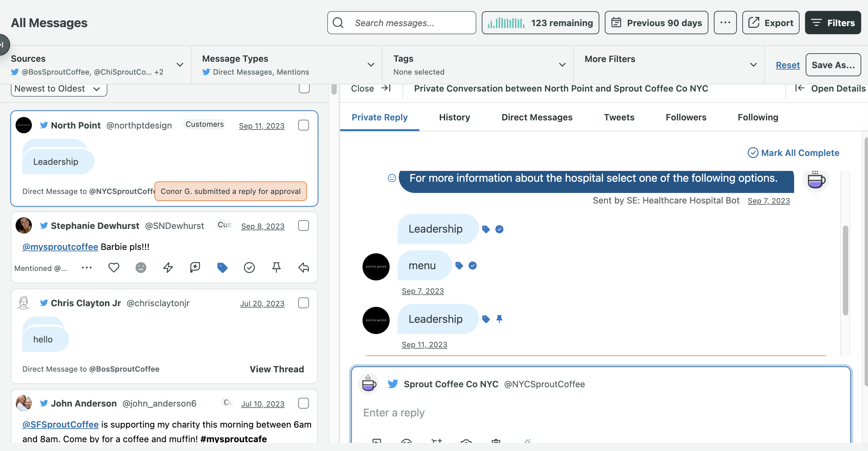Mark Stephanie's message complete with the check icon

(249, 268)
